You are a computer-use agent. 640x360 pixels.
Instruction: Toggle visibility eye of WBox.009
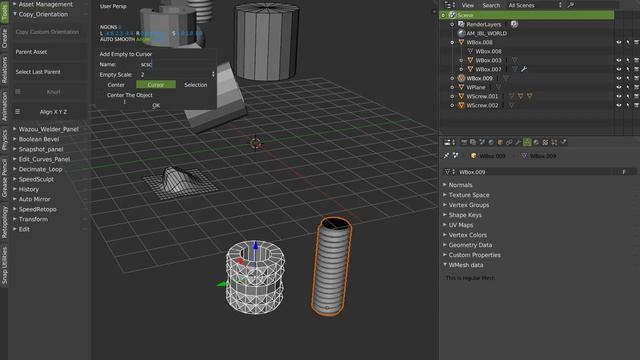coord(619,78)
